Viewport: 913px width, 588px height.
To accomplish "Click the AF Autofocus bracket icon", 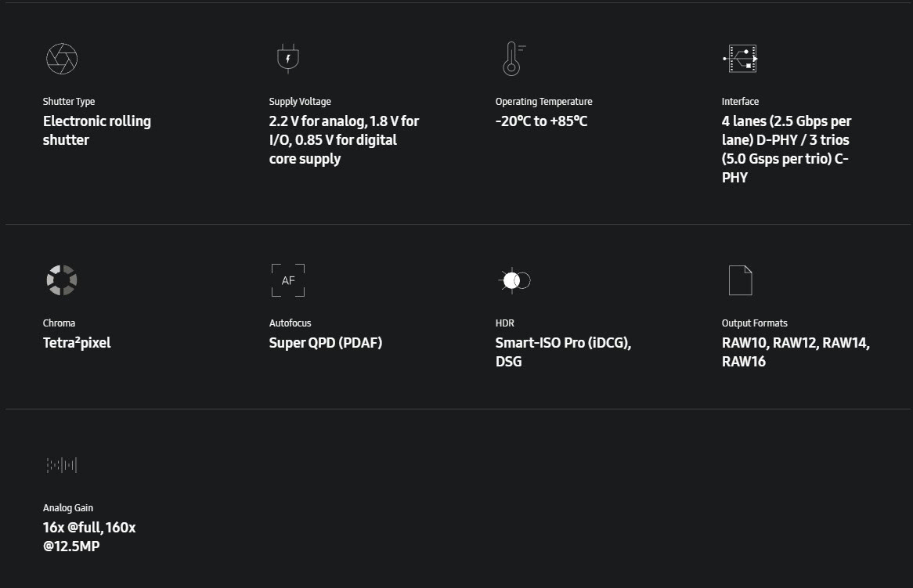I will point(287,280).
